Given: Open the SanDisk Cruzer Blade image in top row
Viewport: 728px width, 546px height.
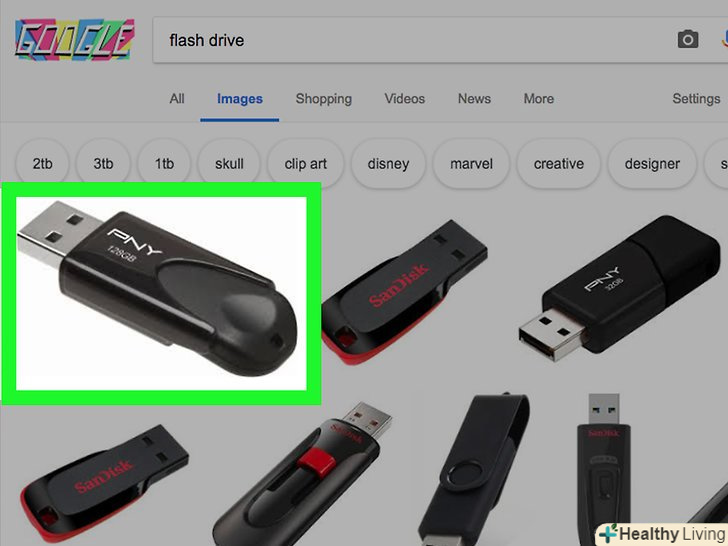Looking at the screenshot, I should tap(404, 292).
